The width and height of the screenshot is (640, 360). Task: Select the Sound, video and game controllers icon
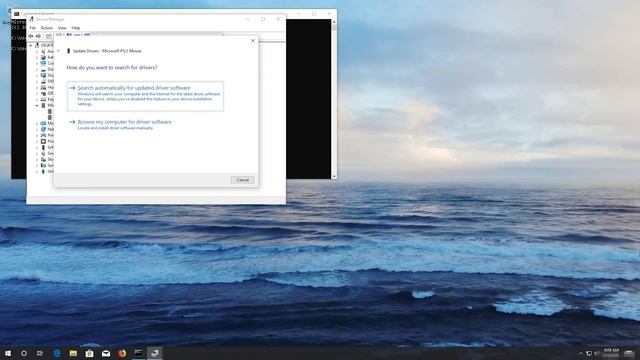[43, 153]
